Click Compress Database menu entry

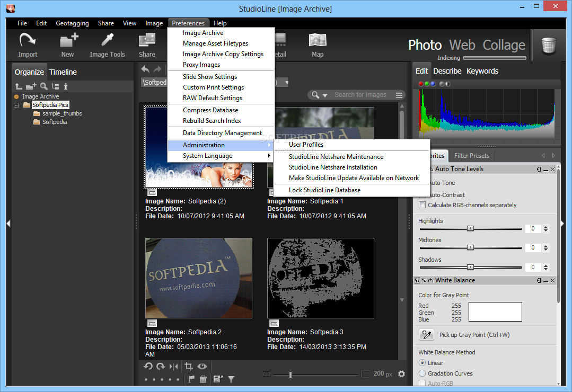pos(210,110)
